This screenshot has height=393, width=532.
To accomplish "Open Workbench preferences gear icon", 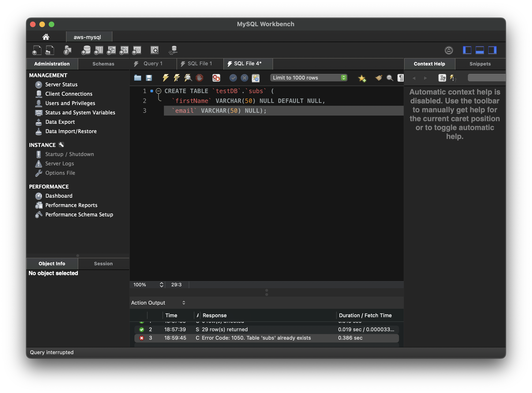I will coord(449,50).
